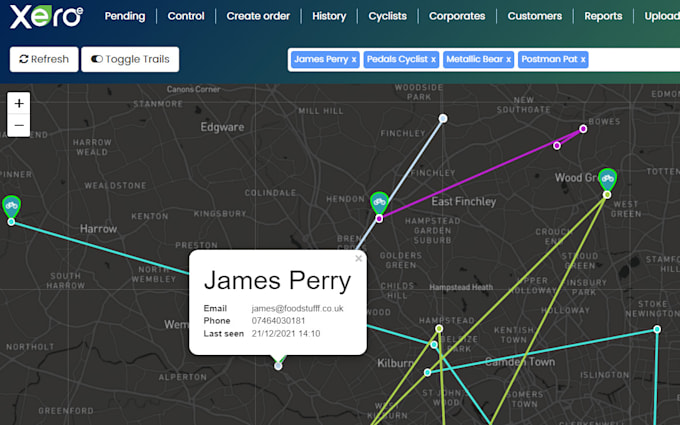Click the Edgware map label
Image resolution: width=680 pixels, height=425 pixels.
pyautogui.click(x=222, y=127)
